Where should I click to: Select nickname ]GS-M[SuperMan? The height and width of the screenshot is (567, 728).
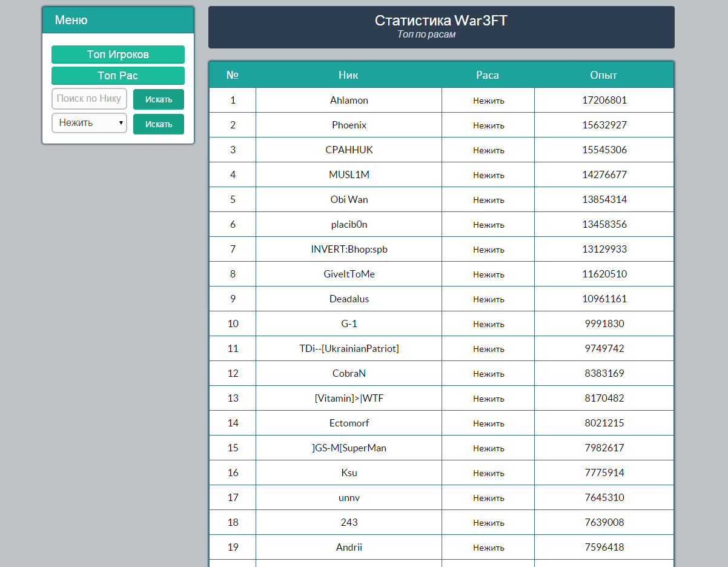pos(349,448)
